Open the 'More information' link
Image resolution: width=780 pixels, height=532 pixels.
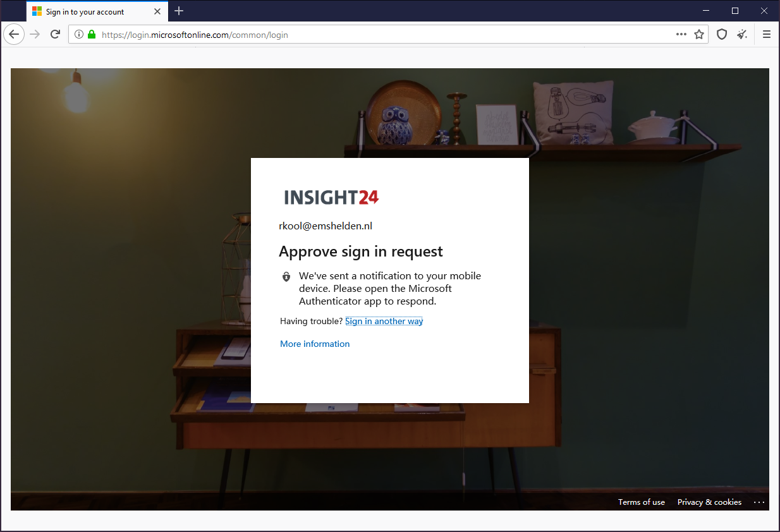(x=315, y=344)
